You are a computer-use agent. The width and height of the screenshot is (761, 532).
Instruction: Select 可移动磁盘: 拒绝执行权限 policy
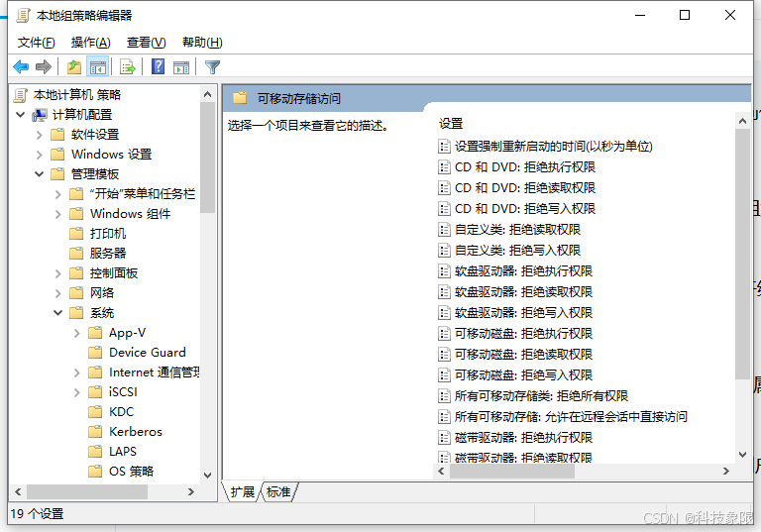[523, 334]
